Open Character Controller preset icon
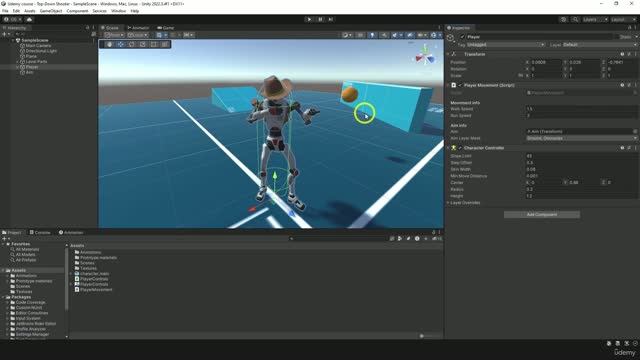 (x=629, y=148)
